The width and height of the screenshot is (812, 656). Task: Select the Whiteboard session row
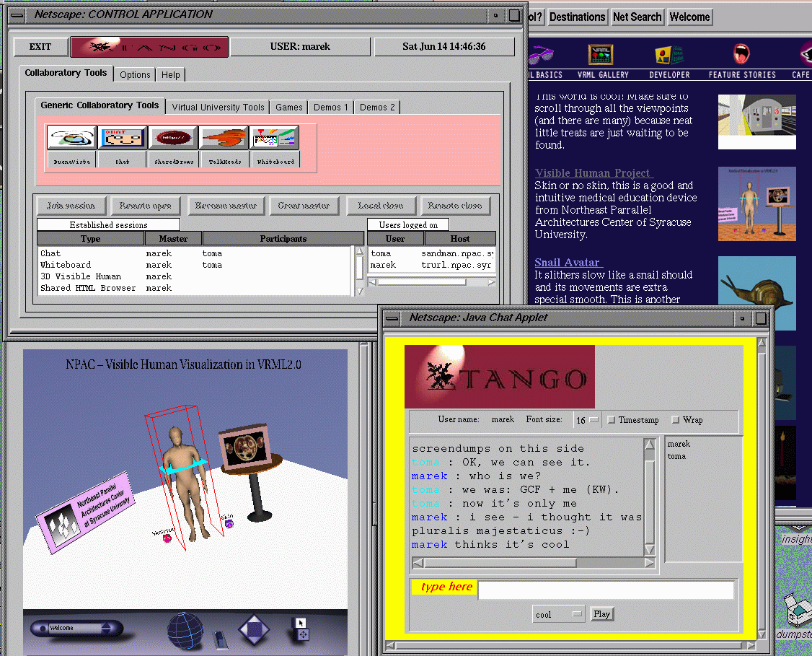point(195,265)
